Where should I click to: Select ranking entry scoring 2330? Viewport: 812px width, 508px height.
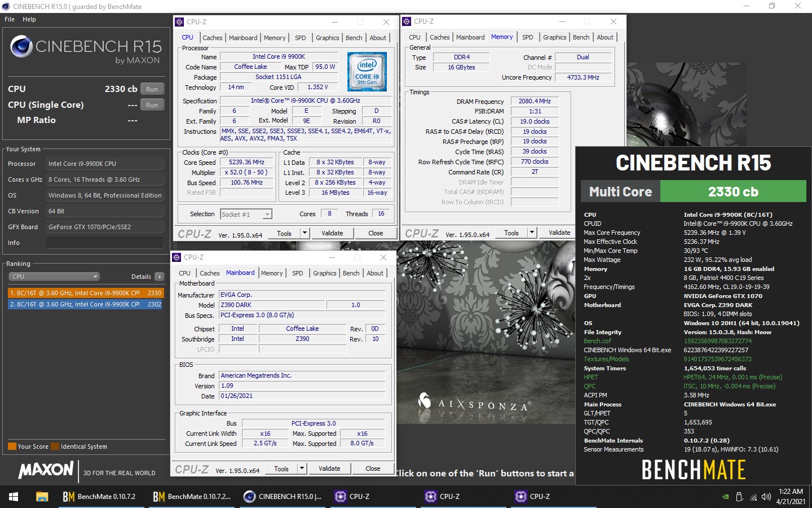85,293
